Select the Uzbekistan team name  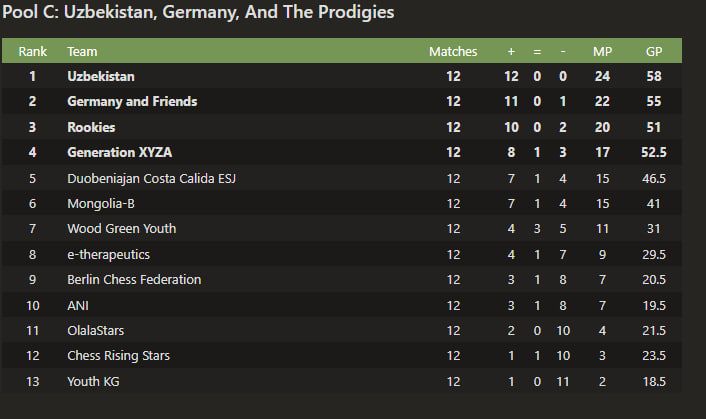101,77
